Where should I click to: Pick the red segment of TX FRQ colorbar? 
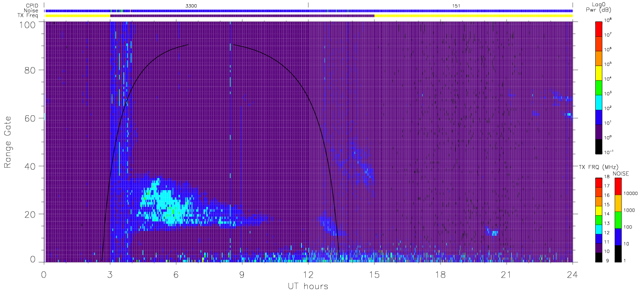click(x=599, y=182)
